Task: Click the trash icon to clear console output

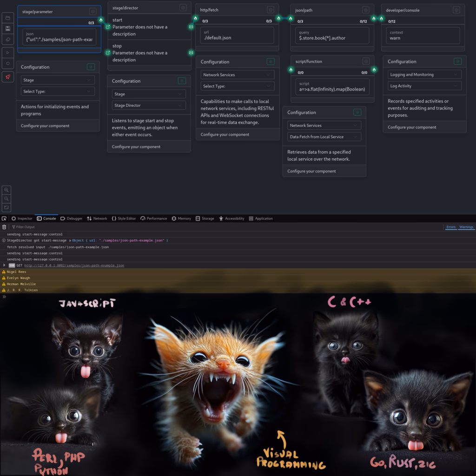Action: click(5, 227)
